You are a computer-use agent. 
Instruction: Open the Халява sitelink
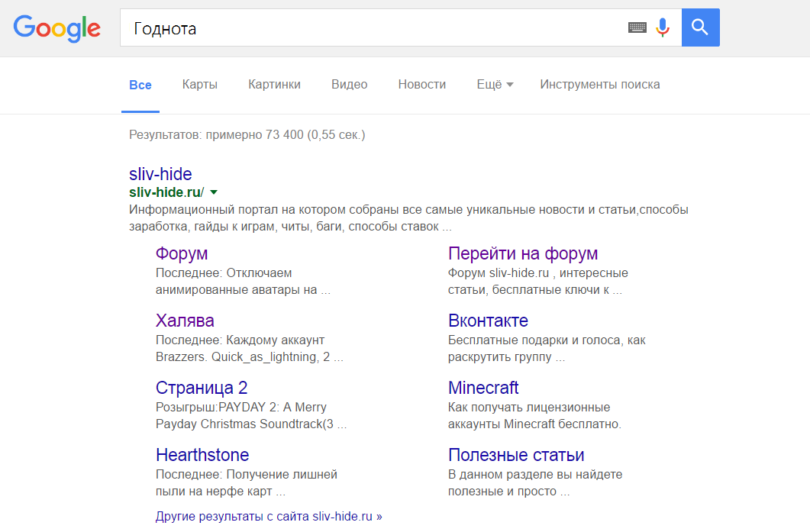coord(185,321)
